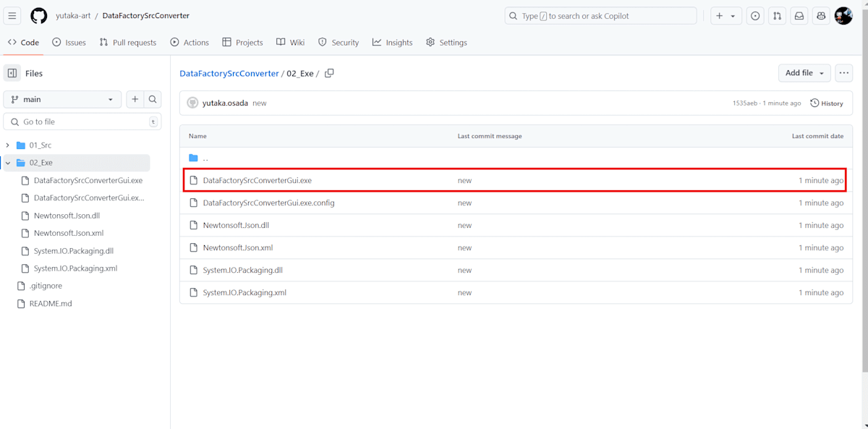Screen dimensions: 868x429
Task: Collapse the file tree panel icon
Action: (x=12, y=73)
